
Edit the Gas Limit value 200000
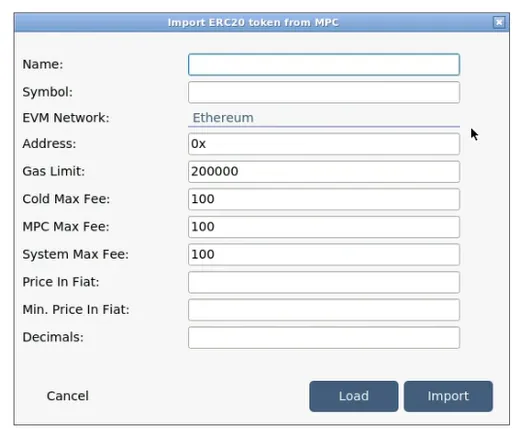324,172
